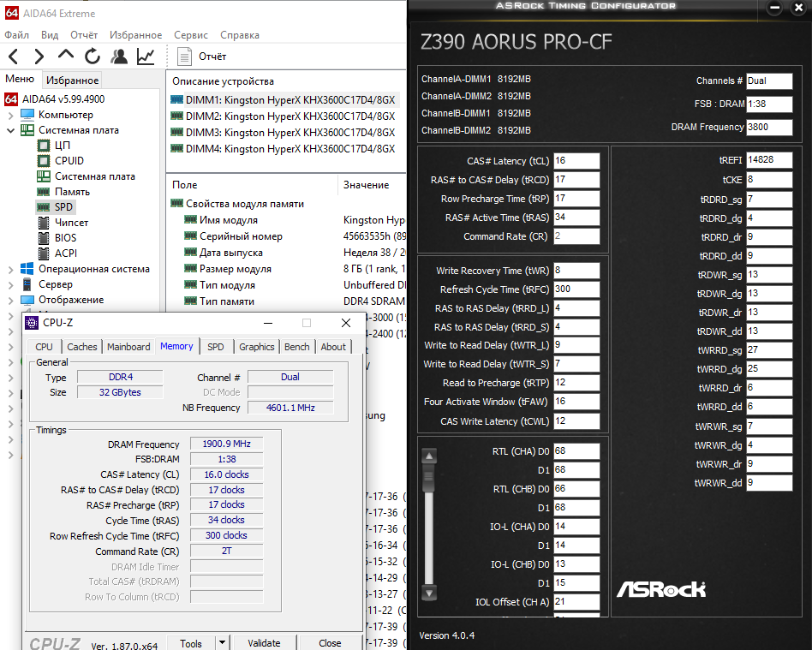Click the tRDRD_sg value field
This screenshot has height=650, width=812.
[x=769, y=200]
